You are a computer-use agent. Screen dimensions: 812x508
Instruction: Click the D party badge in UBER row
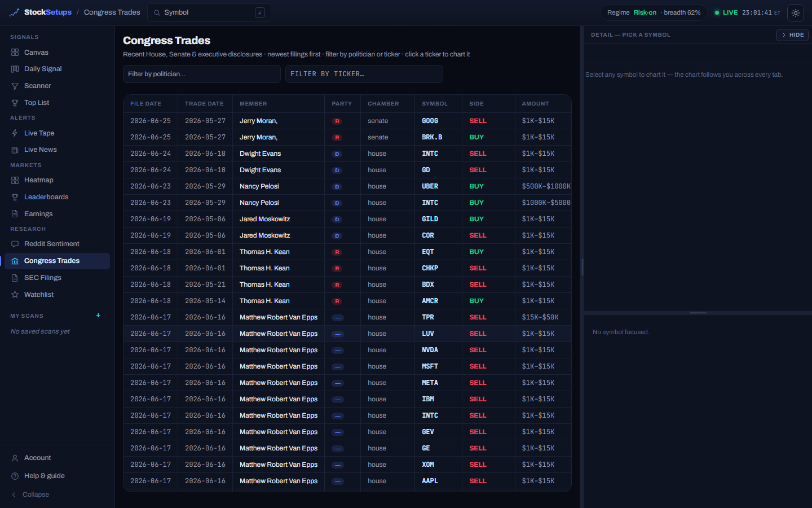337,187
